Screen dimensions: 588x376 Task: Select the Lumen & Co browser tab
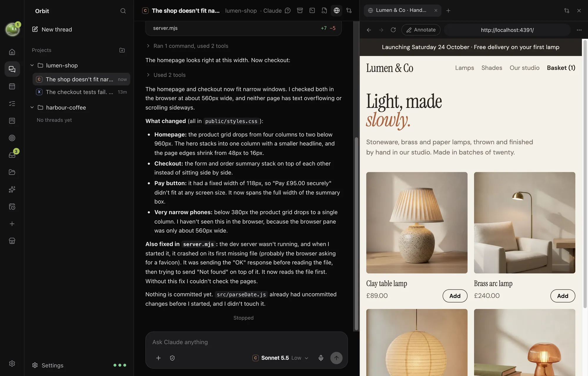pos(402,10)
